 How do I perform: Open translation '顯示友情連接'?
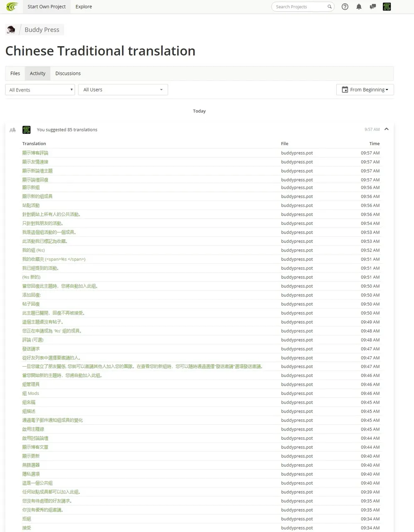tap(35, 162)
